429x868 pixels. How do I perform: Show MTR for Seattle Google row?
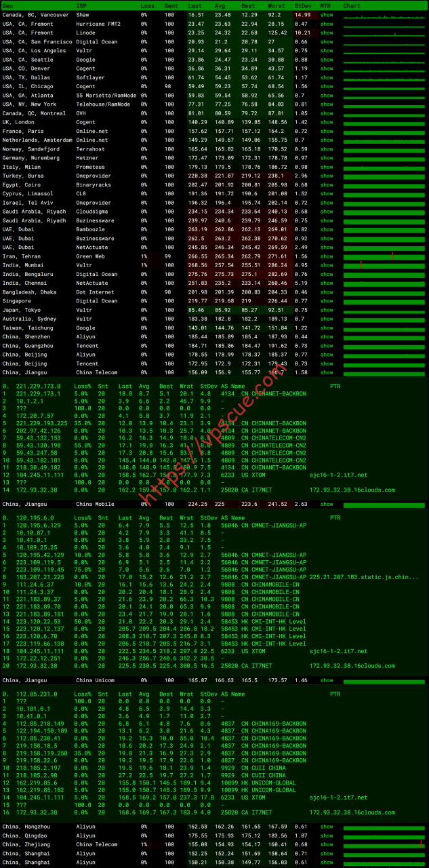pos(327,59)
